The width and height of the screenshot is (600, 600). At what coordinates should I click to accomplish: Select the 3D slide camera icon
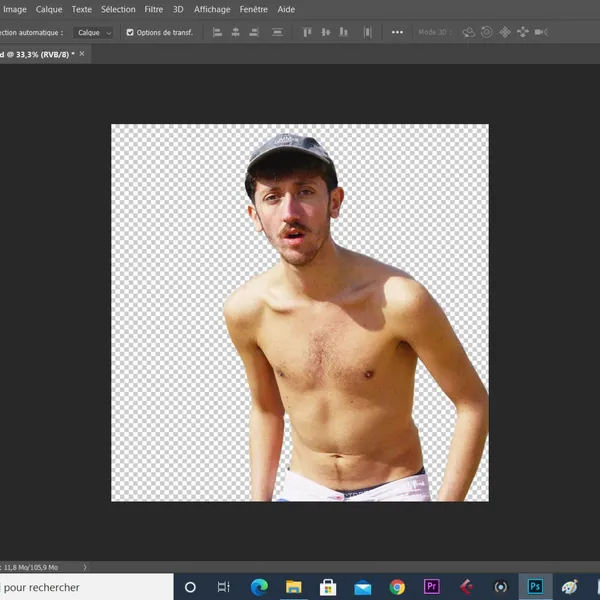[x=523, y=32]
